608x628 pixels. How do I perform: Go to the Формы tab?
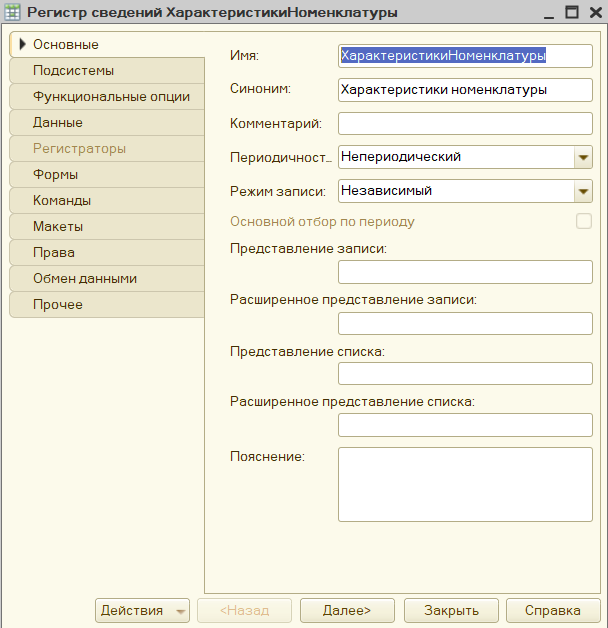coord(107,175)
